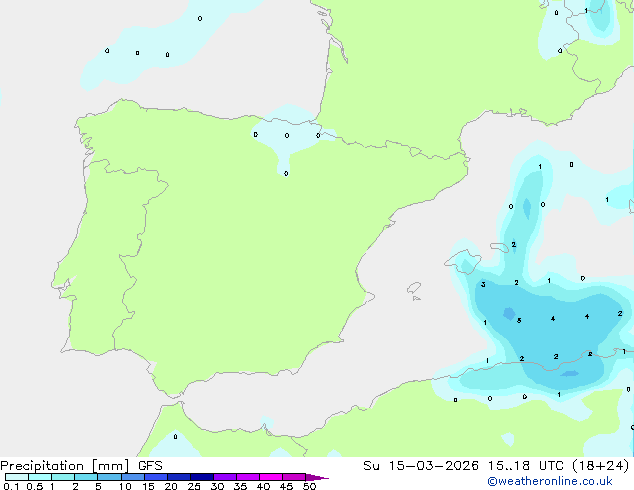Viewport: 634px width, 490px height.
Task: Click the legend label '10'
Action: click(125, 486)
